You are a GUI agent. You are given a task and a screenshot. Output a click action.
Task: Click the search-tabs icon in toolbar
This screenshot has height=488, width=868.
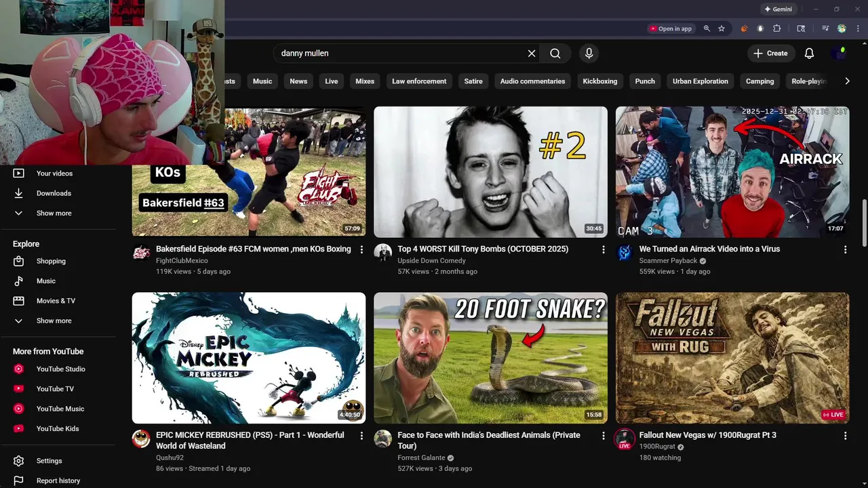[801, 28]
